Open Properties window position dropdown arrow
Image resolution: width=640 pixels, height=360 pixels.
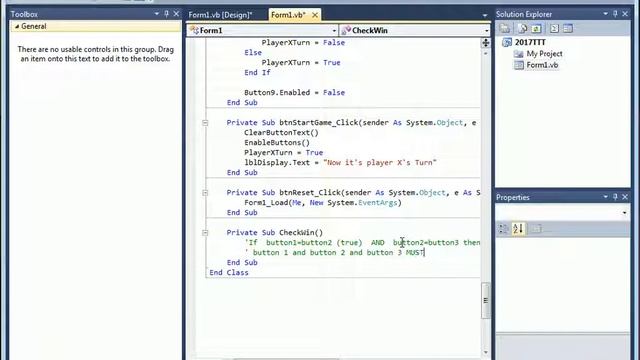pyautogui.click(x=605, y=197)
